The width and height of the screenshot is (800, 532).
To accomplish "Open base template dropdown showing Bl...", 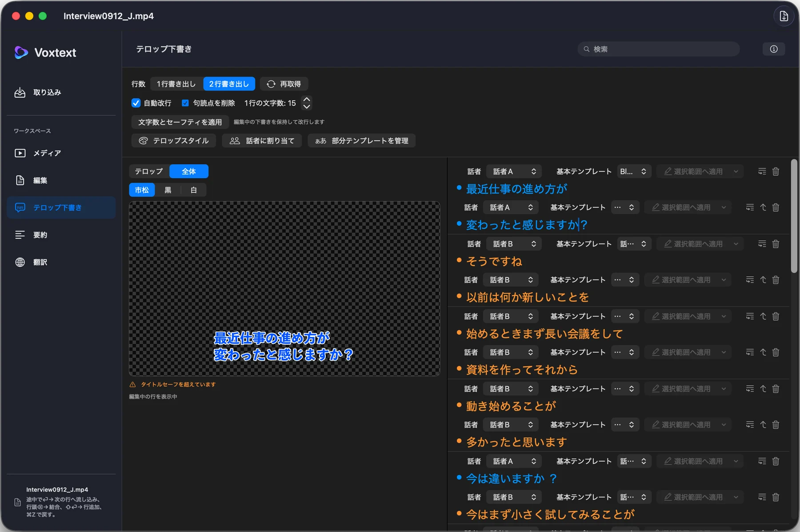I will 634,171.
